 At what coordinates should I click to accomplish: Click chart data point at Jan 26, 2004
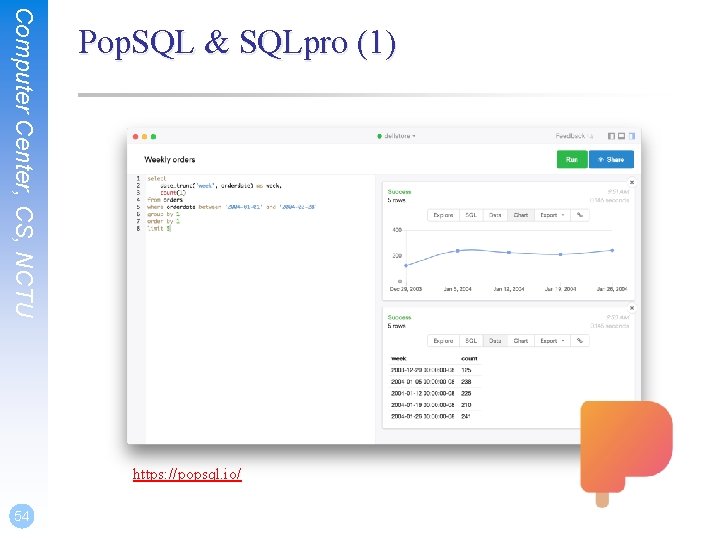click(x=612, y=250)
